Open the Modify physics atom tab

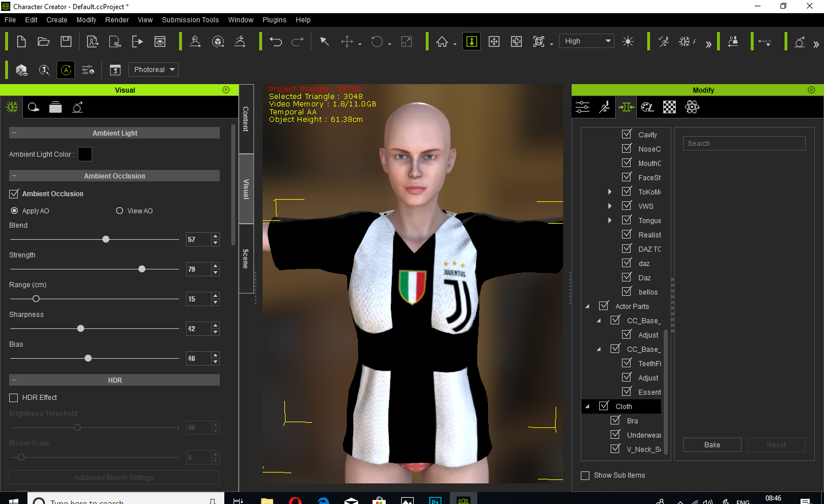(692, 107)
